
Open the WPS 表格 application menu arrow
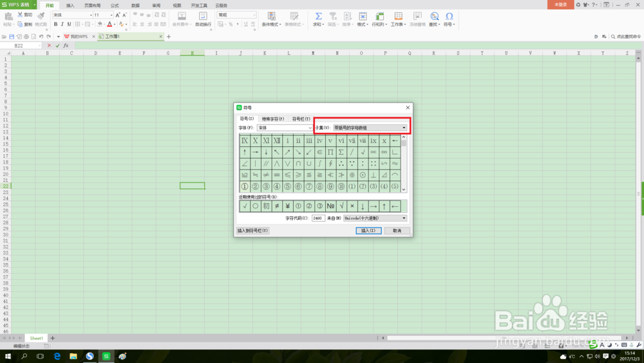pyautogui.click(x=35, y=5)
